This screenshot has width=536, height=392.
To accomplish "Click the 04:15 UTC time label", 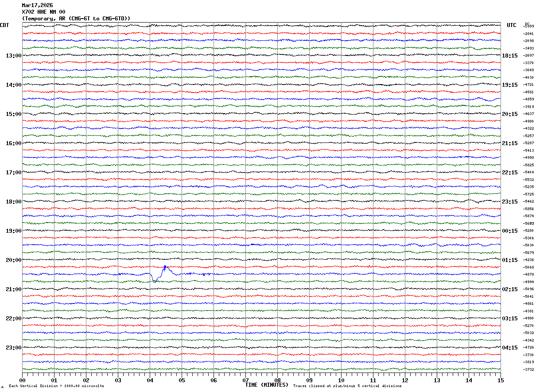I will [510, 348].
